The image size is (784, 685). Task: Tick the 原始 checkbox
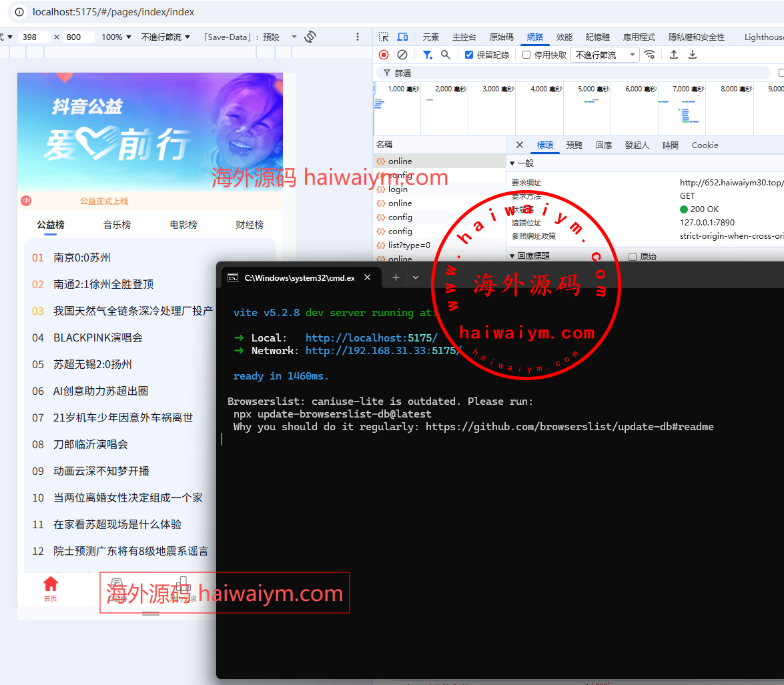633,256
